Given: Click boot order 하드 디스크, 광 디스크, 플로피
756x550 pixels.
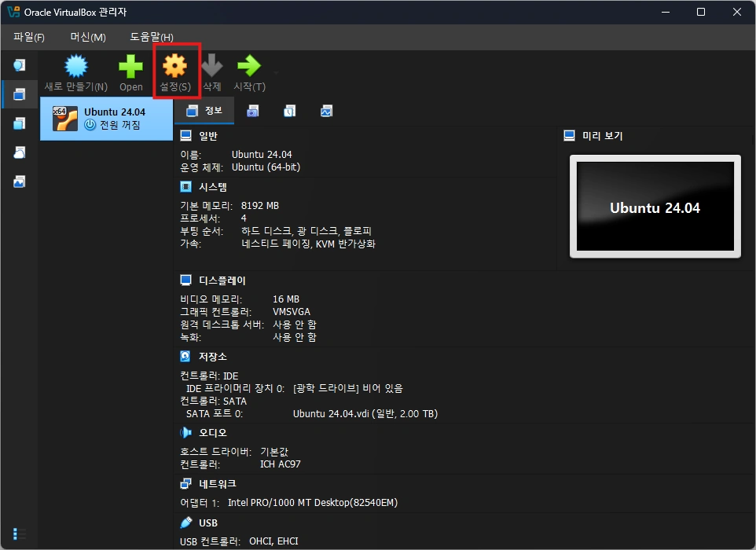Looking at the screenshot, I should click(x=306, y=231).
